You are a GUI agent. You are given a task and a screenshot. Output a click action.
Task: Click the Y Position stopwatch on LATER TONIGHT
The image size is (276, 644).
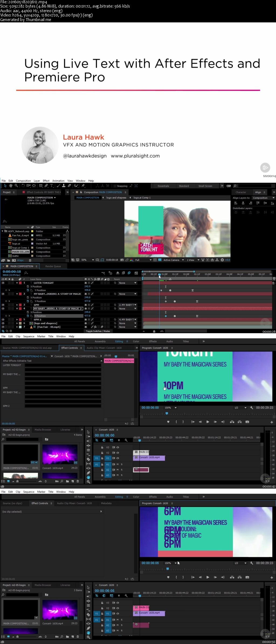click(x=28, y=290)
